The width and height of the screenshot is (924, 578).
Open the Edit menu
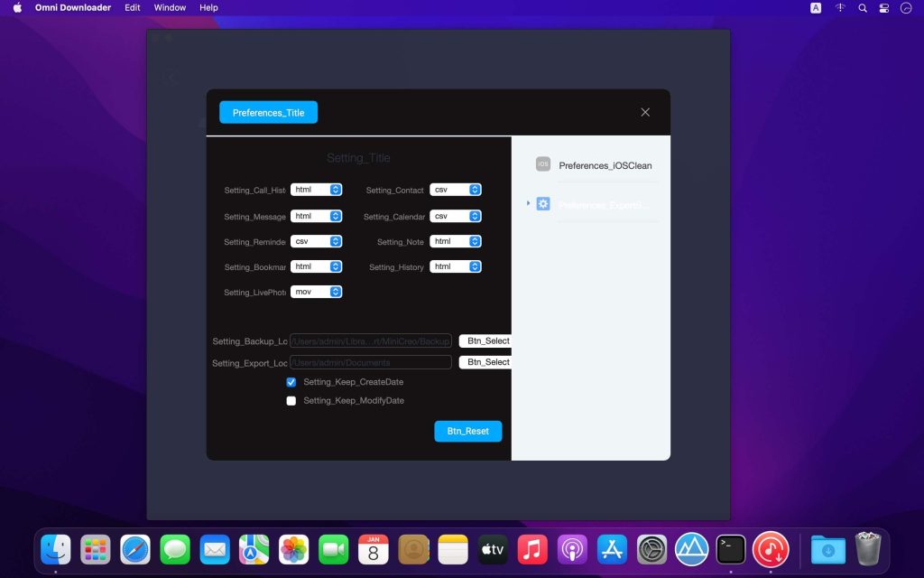[x=132, y=7]
